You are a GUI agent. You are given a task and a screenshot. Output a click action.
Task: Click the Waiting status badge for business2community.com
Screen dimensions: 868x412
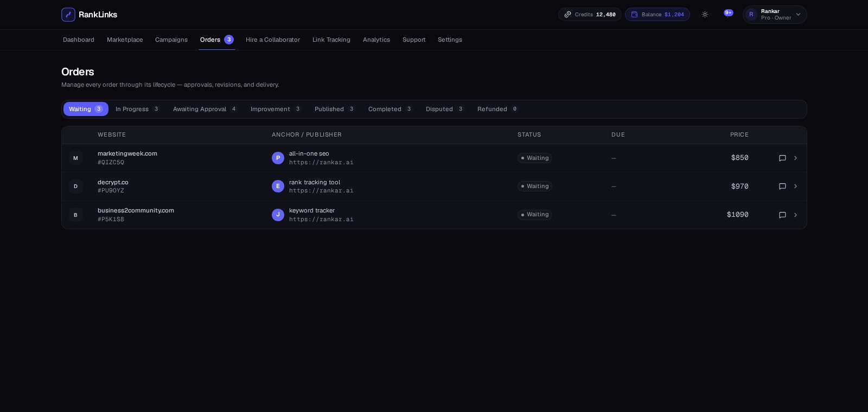pos(535,215)
